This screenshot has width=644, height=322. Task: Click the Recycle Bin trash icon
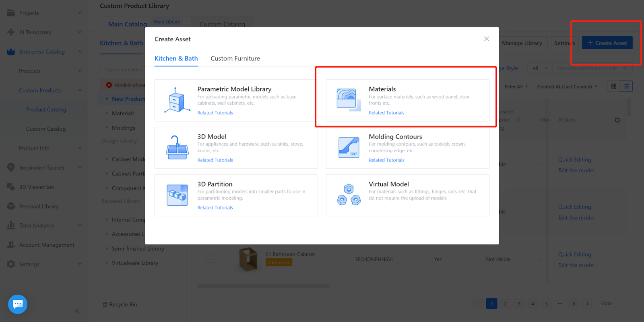pyautogui.click(x=105, y=305)
